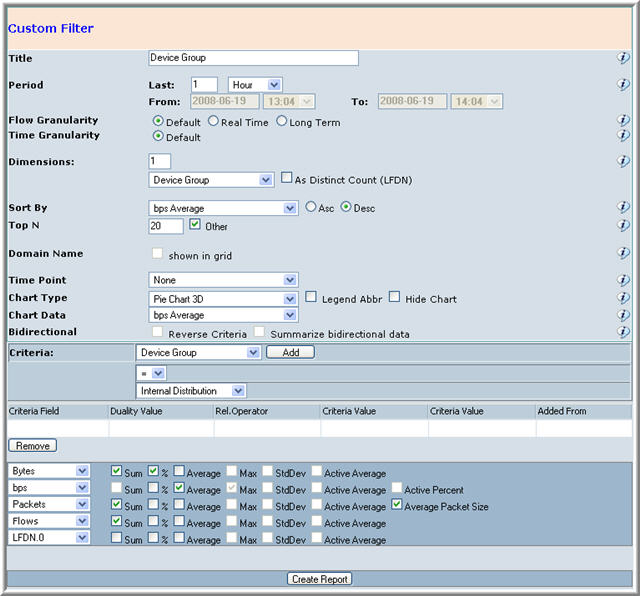Click the Domain Name info icon

[623, 253]
